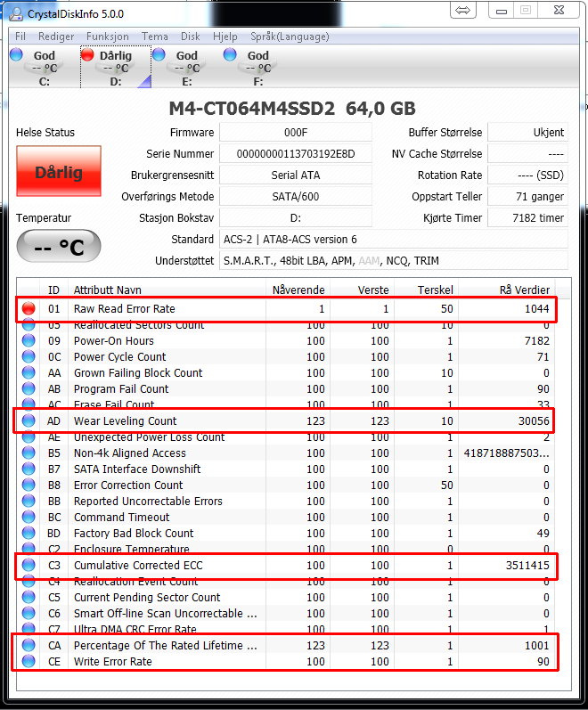The height and width of the screenshot is (710, 588).
Task: Select the C: drive tab
Action: click(x=44, y=68)
